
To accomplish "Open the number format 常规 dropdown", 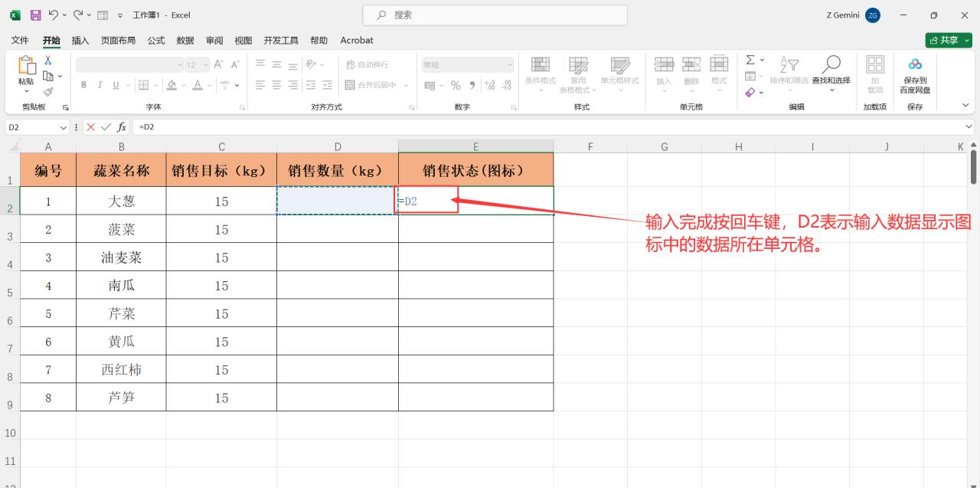I will [511, 65].
